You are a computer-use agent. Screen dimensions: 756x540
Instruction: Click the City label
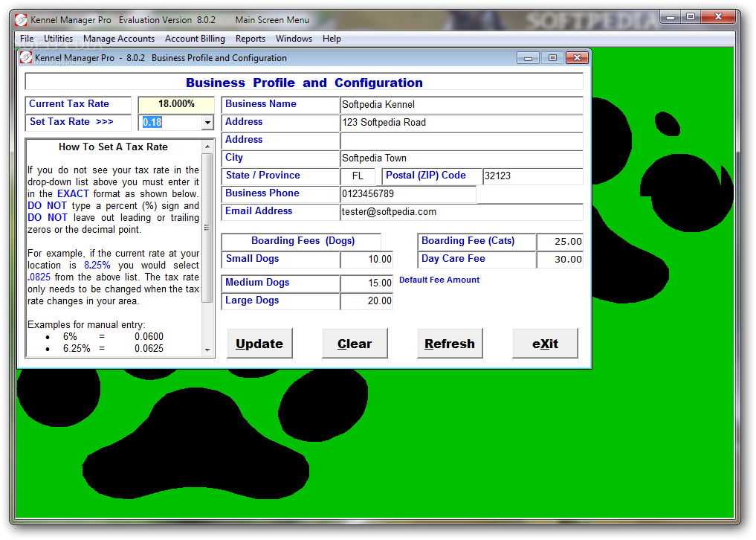coord(234,158)
